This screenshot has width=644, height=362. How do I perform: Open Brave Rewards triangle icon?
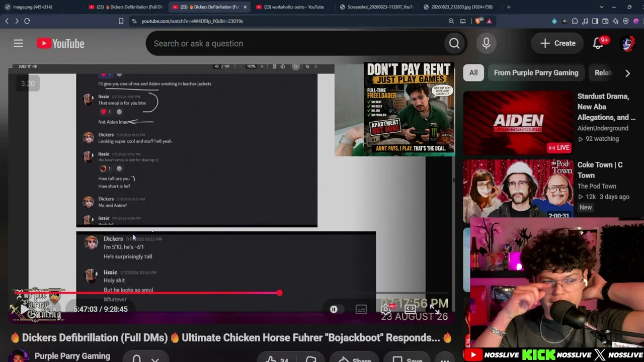[489, 21]
